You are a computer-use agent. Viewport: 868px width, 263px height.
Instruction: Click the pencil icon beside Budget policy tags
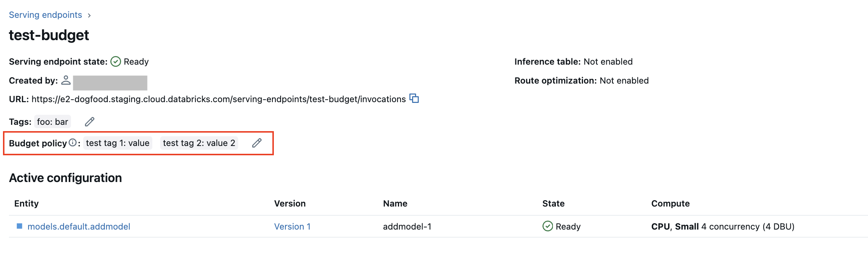point(256,143)
